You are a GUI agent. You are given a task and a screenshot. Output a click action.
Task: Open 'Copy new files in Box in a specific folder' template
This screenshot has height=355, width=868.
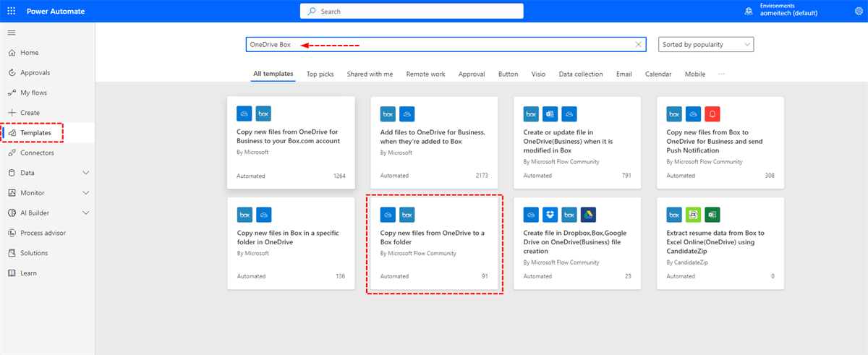pos(291,243)
